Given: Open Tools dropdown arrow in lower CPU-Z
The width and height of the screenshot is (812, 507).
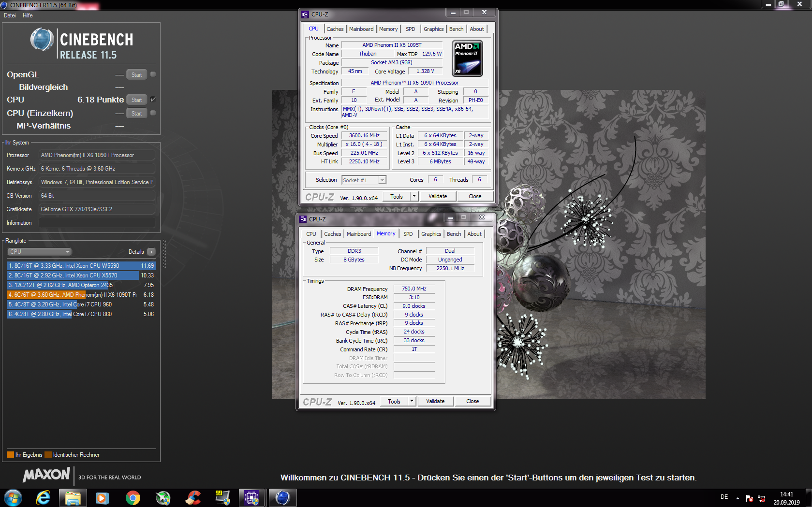Looking at the screenshot, I should tap(412, 401).
